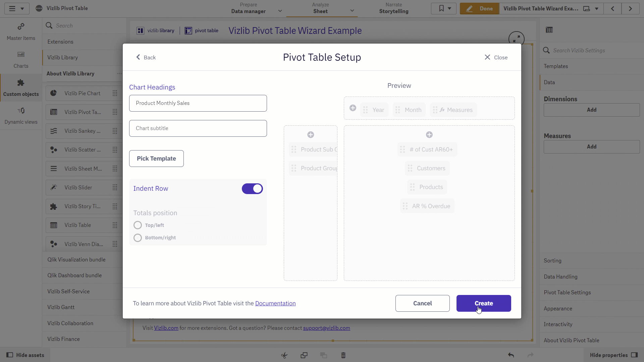Open the sheet selector dropdown arrow
The width and height of the screenshot is (644, 362).
point(597,9)
